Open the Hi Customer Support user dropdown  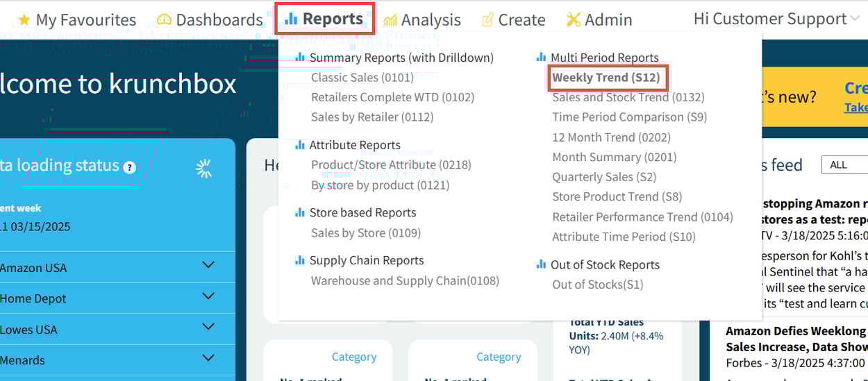coord(776,19)
